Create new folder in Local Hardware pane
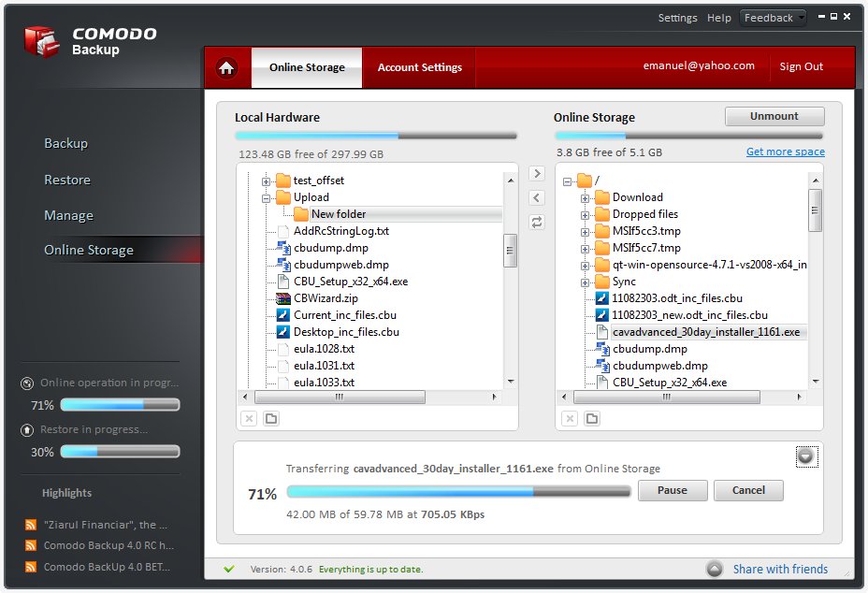 coord(270,419)
